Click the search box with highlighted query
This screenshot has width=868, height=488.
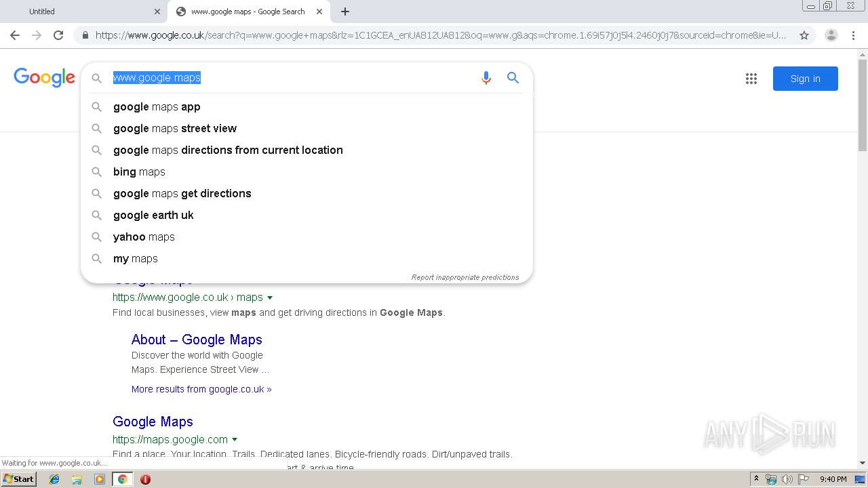292,78
